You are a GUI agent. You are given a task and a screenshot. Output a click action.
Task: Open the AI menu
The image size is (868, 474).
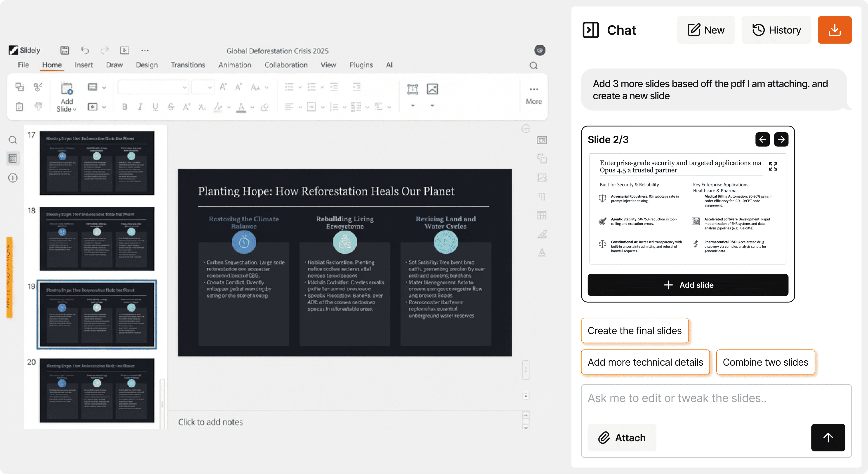[389, 65]
